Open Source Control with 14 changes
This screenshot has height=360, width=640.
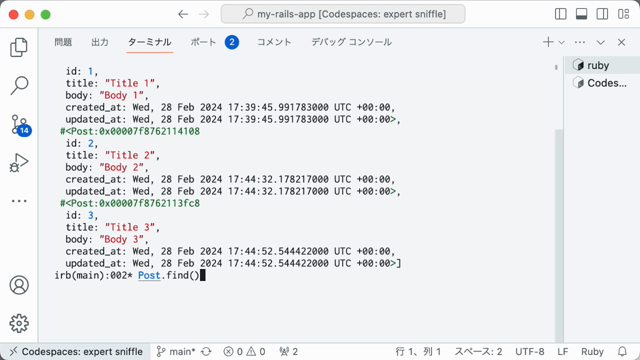pyautogui.click(x=20, y=124)
